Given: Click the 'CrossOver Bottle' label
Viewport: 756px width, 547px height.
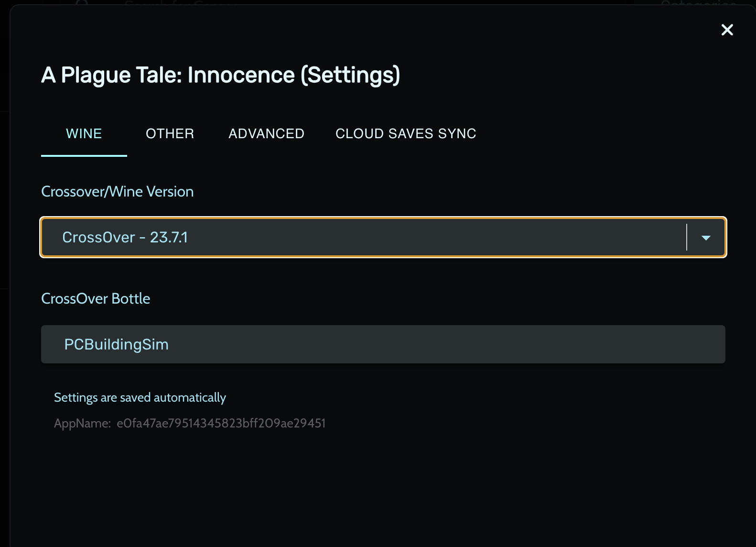Looking at the screenshot, I should point(96,298).
